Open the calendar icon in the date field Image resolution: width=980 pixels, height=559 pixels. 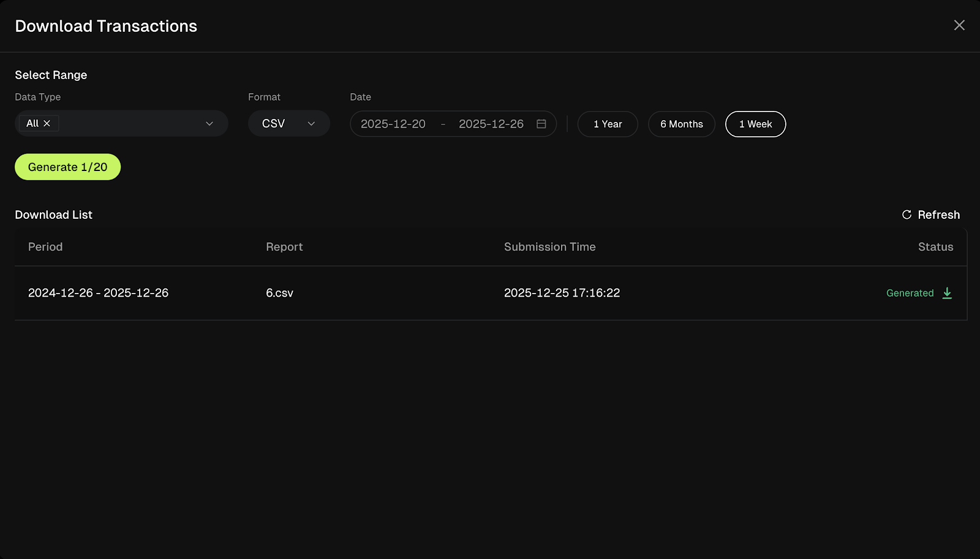[541, 124]
